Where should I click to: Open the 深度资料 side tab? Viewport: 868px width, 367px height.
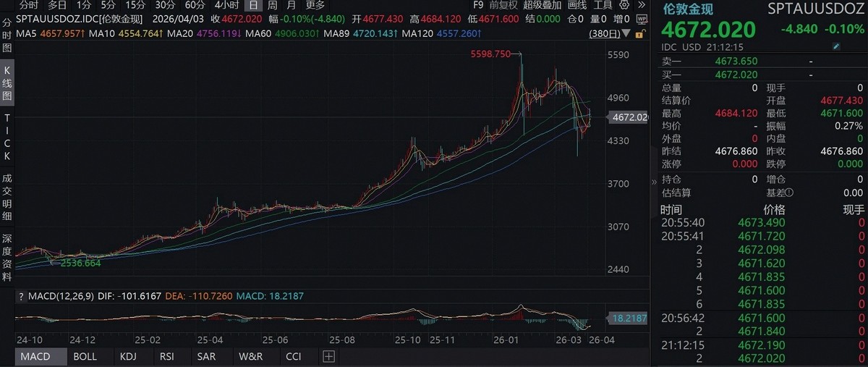click(x=7, y=257)
